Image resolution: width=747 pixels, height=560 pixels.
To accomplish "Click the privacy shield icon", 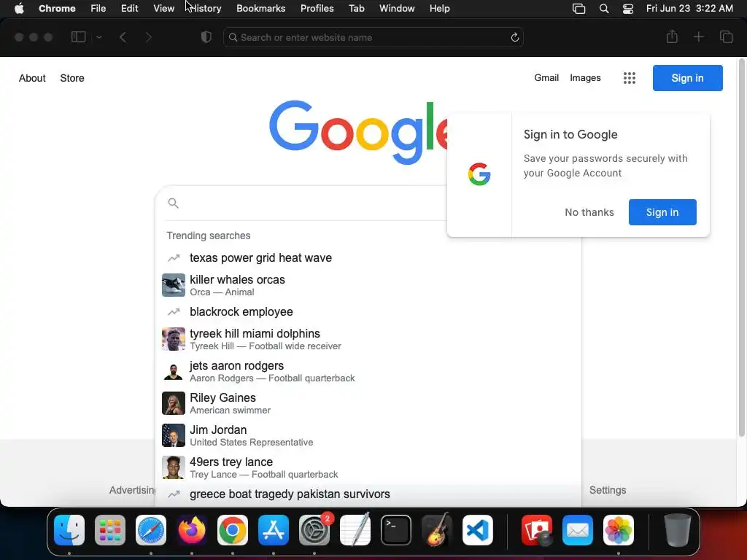I will (x=206, y=37).
